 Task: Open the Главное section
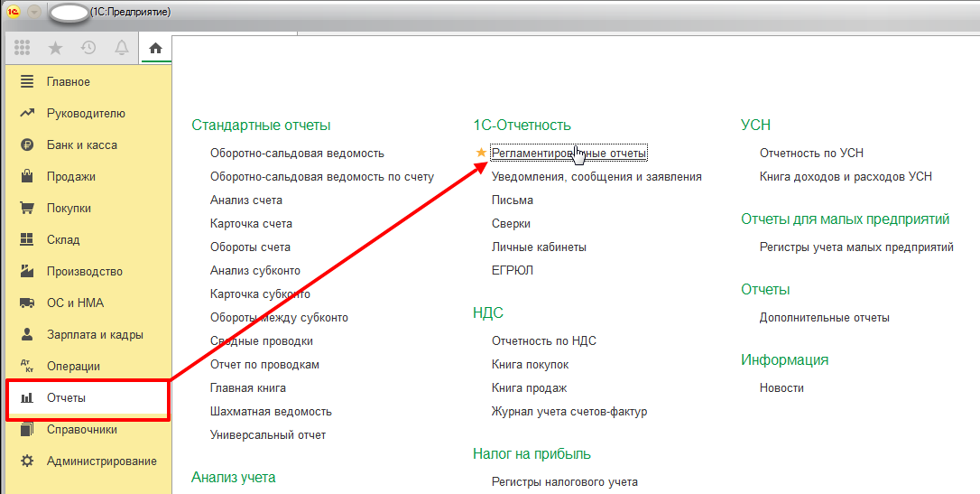point(69,82)
